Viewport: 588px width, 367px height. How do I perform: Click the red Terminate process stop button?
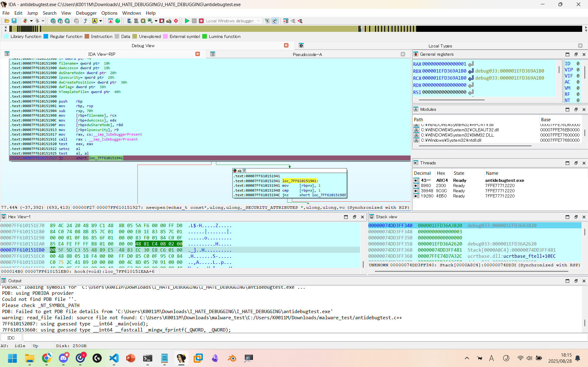pyautogui.click(x=201, y=21)
